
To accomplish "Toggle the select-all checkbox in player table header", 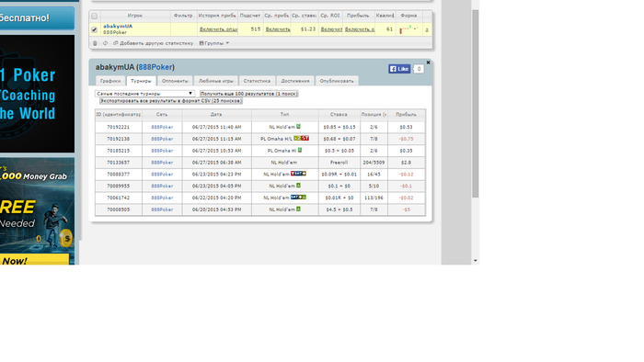I will coord(95,16).
